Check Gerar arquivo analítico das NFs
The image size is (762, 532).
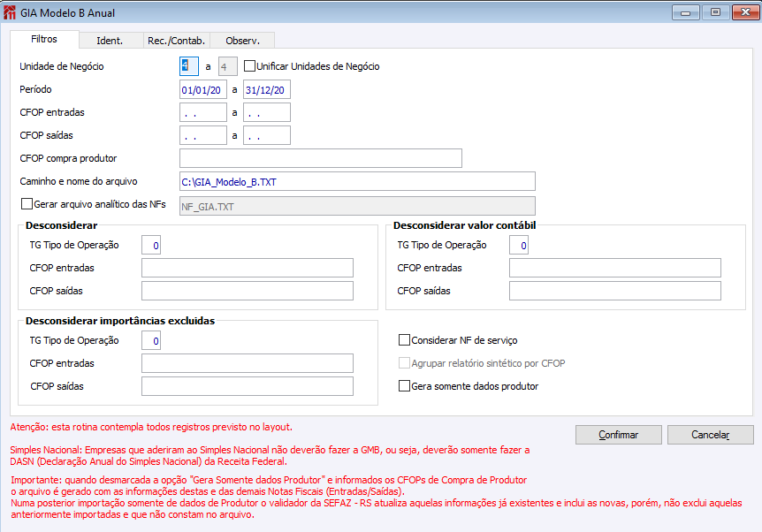coord(27,204)
